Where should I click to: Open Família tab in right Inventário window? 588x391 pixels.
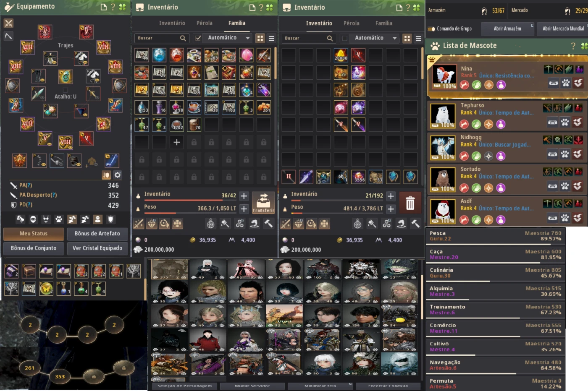[x=384, y=23]
